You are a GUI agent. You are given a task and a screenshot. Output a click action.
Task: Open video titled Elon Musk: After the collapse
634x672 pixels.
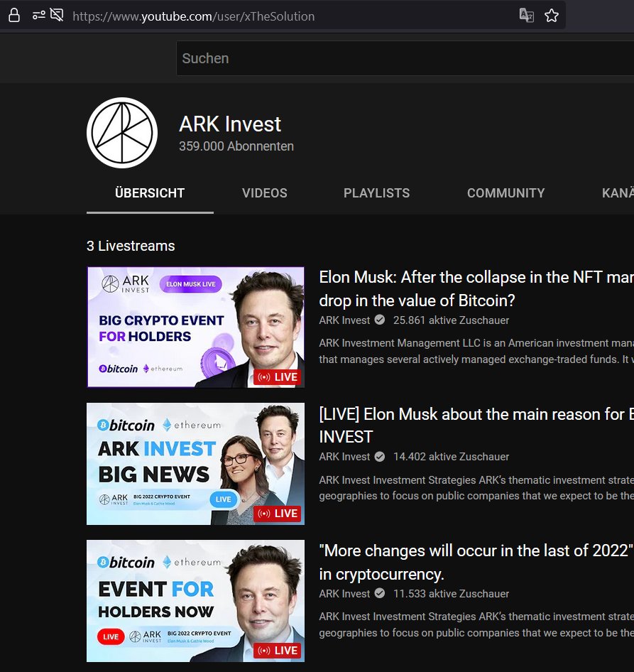(476, 289)
